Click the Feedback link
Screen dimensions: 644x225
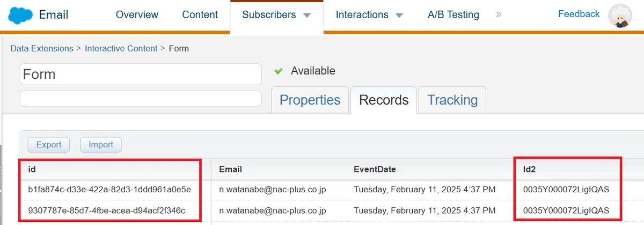(579, 14)
